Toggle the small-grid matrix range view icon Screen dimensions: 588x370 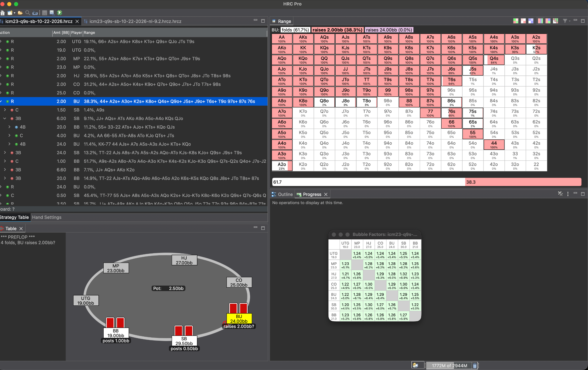(x=556, y=21)
